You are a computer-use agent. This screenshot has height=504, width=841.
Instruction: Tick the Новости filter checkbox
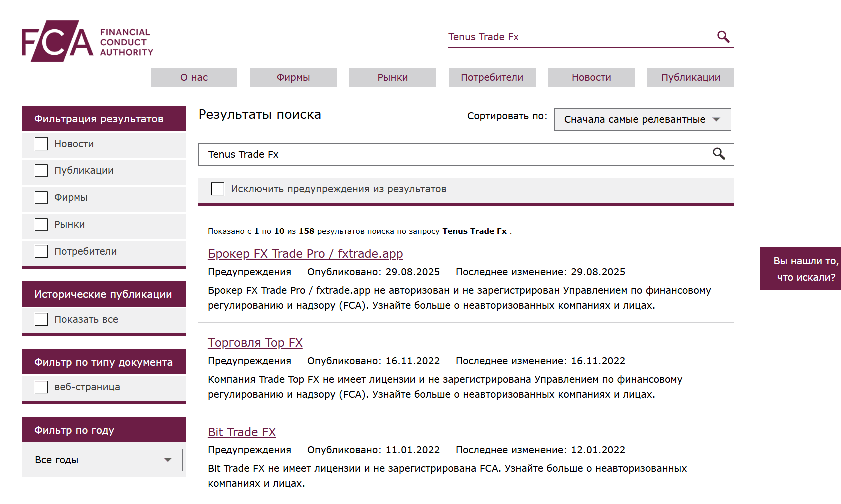[x=41, y=144]
